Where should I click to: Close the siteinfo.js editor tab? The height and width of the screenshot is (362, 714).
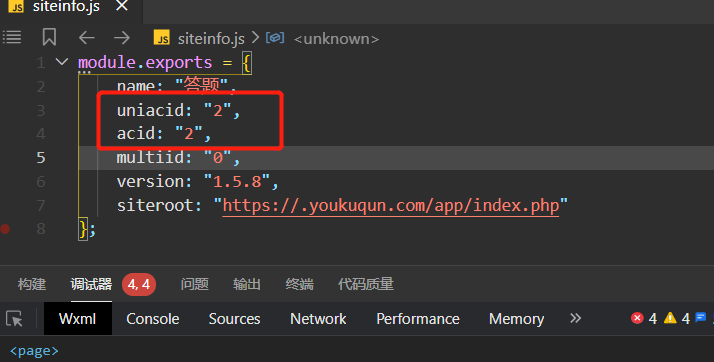click(x=122, y=6)
